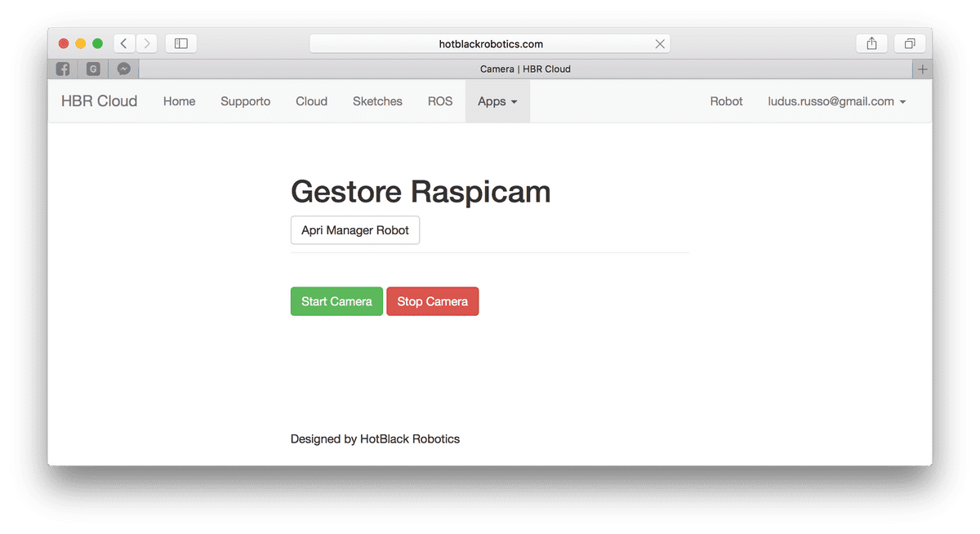Show all tabs overview icon

point(909,42)
